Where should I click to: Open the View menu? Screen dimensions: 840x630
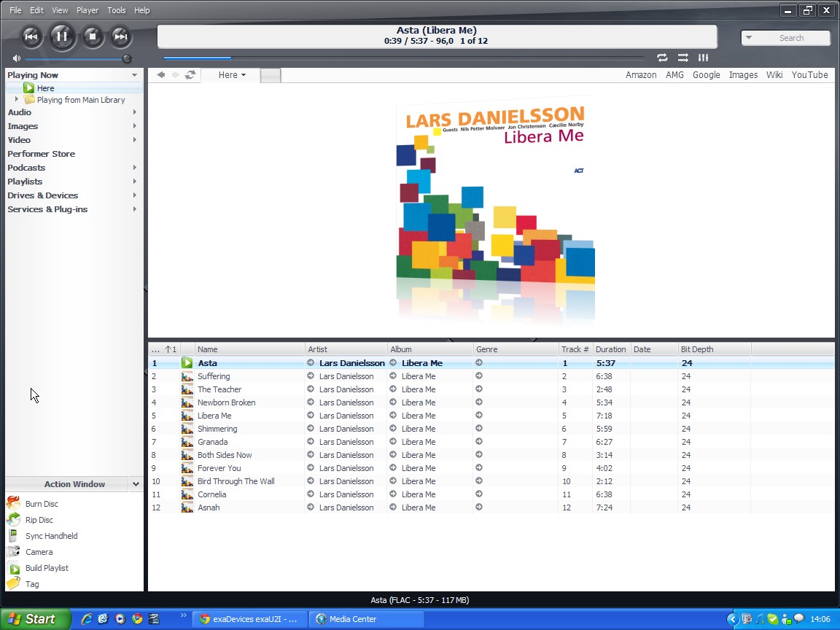[x=60, y=10]
